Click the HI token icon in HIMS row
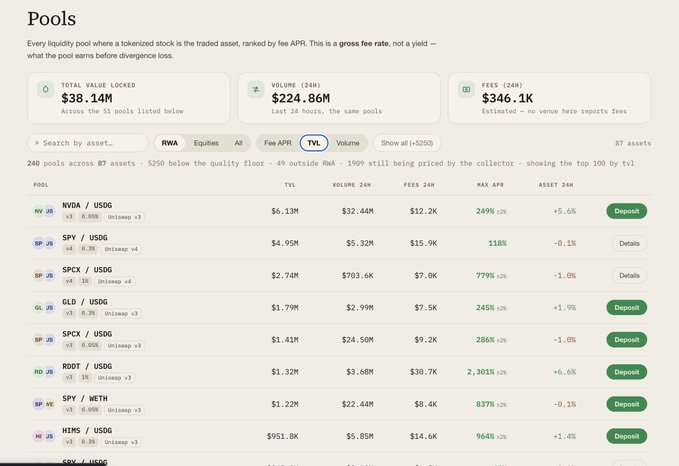This screenshot has width=679, height=466. 39,436
